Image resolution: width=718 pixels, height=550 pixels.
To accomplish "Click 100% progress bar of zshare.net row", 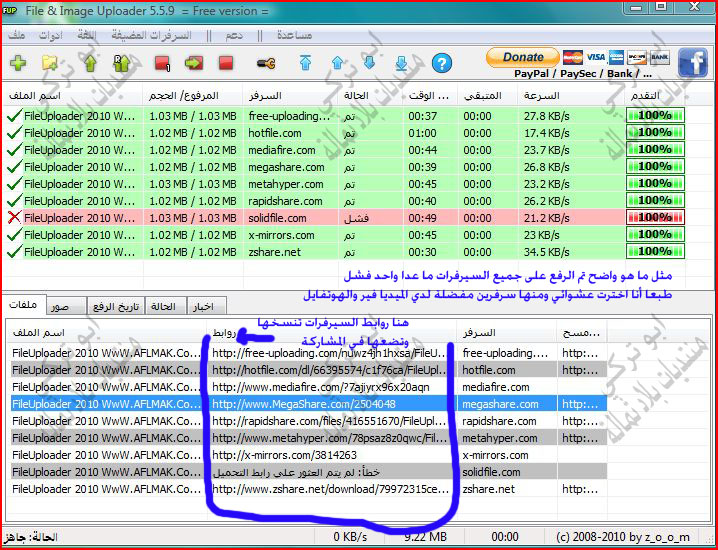I will point(655,251).
